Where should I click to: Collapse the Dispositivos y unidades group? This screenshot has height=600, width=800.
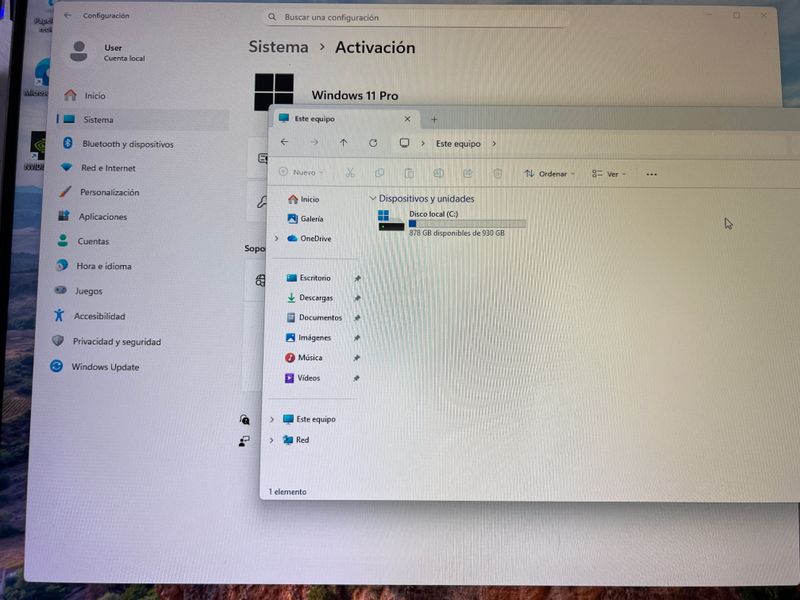tap(372, 198)
